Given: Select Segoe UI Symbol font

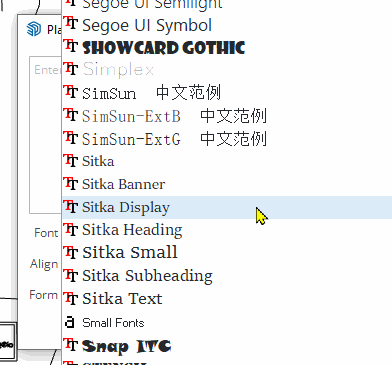Looking at the screenshot, I should (227, 25).
